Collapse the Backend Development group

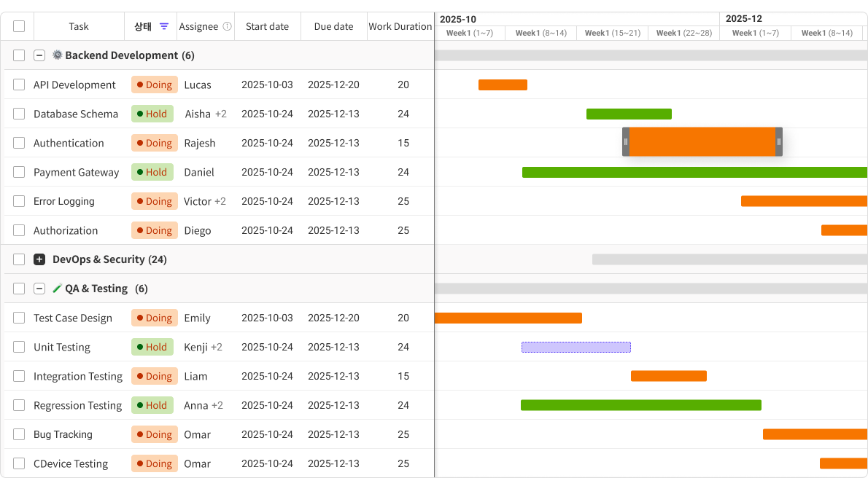(x=39, y=55)
